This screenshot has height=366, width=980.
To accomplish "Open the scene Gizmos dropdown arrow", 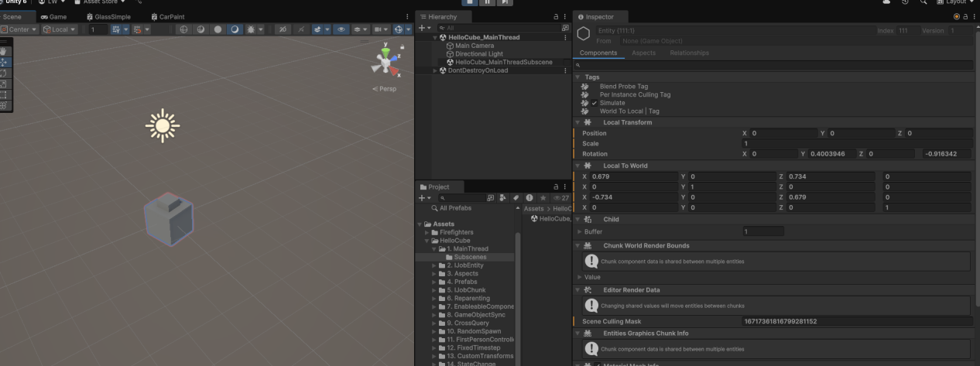I will pos(409,29).
